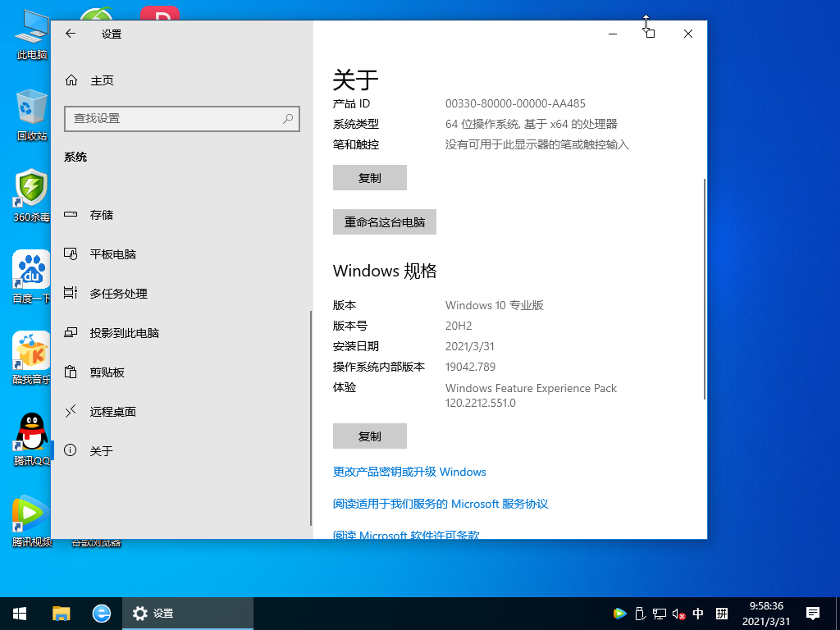
Task: Switch input language via the 中 indicator
Action: [698, 613]
